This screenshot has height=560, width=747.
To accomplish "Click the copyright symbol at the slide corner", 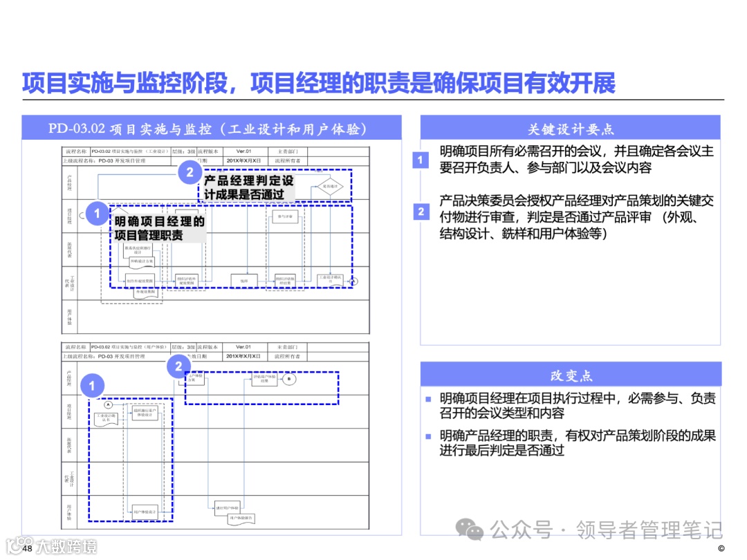I will coord(721,548).
